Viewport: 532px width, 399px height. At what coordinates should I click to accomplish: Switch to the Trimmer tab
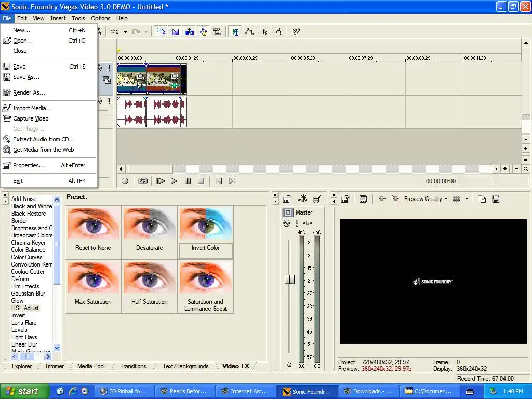[x=54, y=366]
